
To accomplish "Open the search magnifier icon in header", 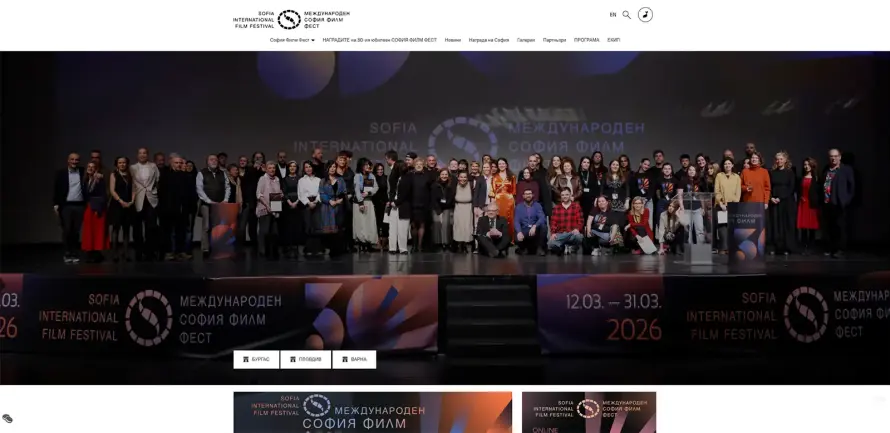I will (627, 15).
